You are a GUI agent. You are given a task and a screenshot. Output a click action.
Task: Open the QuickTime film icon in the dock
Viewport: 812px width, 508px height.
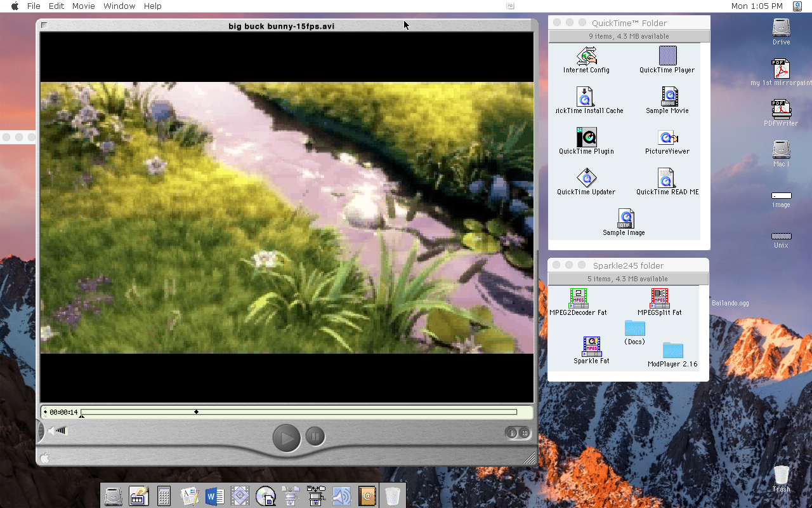(240, 496)
